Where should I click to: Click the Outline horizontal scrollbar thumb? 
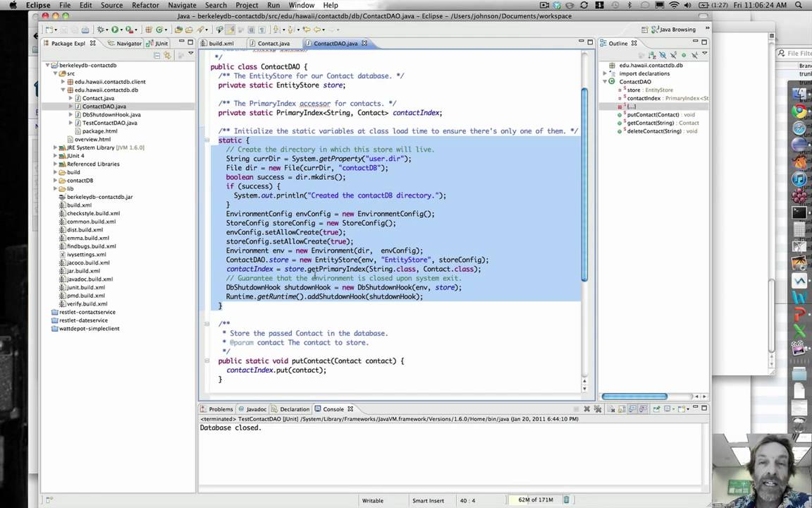click(634, 397)
